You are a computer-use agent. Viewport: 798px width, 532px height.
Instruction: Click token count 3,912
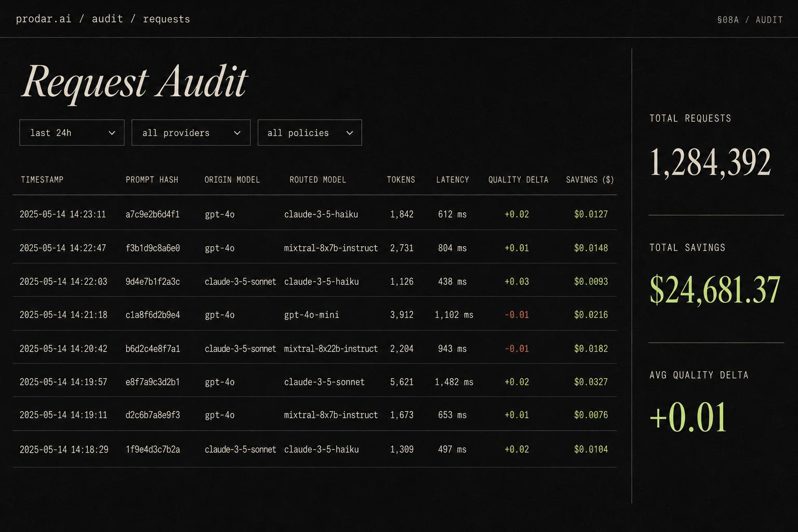click(402, 315)
